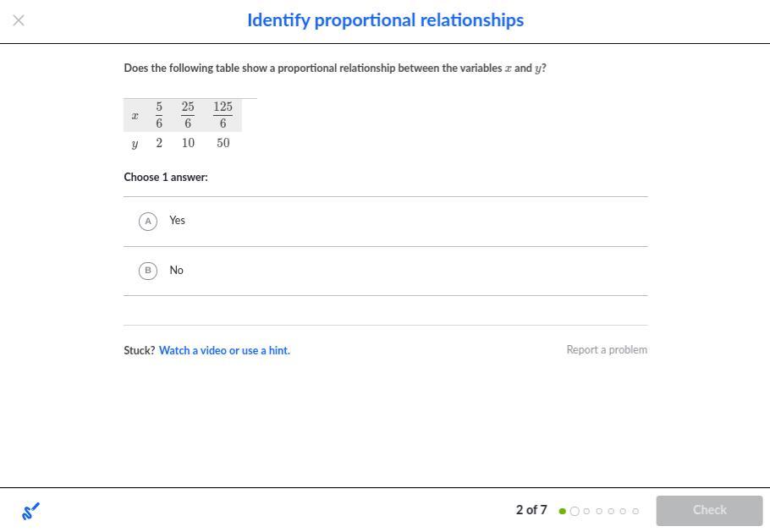Click the 125/6 table cell

(223, 115)
